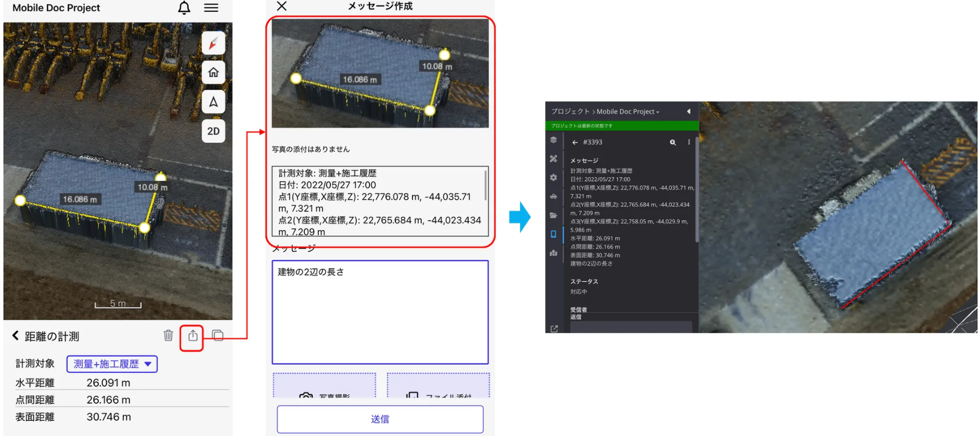This screenshot has width=980, height=436.
Task: Click the 日付: 2022/05/27 17:00 line in #3393
Action: coord(600,179)
